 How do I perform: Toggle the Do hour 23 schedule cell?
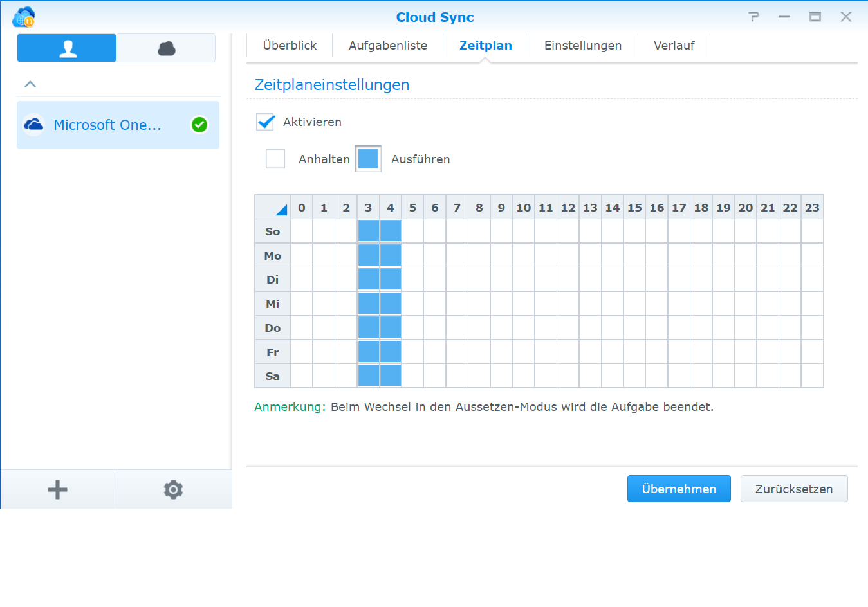click(812, 328)
